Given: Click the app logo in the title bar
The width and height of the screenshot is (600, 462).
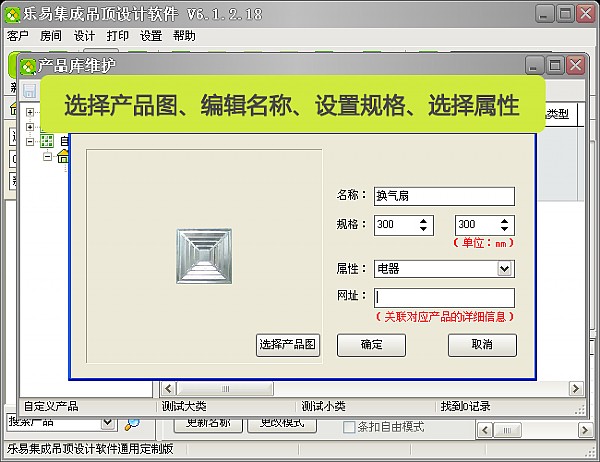Looking at the screenshot, I should point(13,14).
